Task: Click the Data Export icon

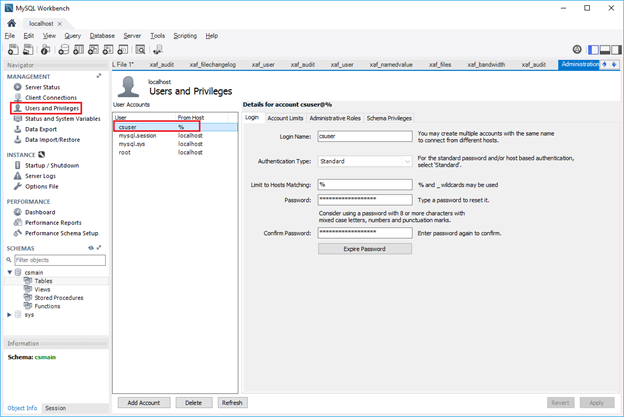Action: 18,129
